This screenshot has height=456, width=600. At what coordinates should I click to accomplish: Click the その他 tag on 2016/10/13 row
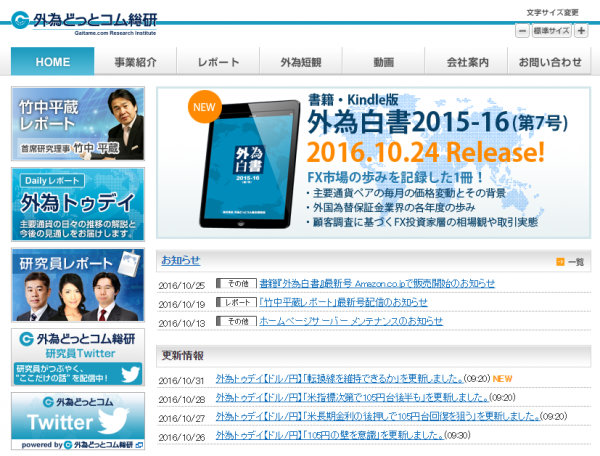coord(236,321)
